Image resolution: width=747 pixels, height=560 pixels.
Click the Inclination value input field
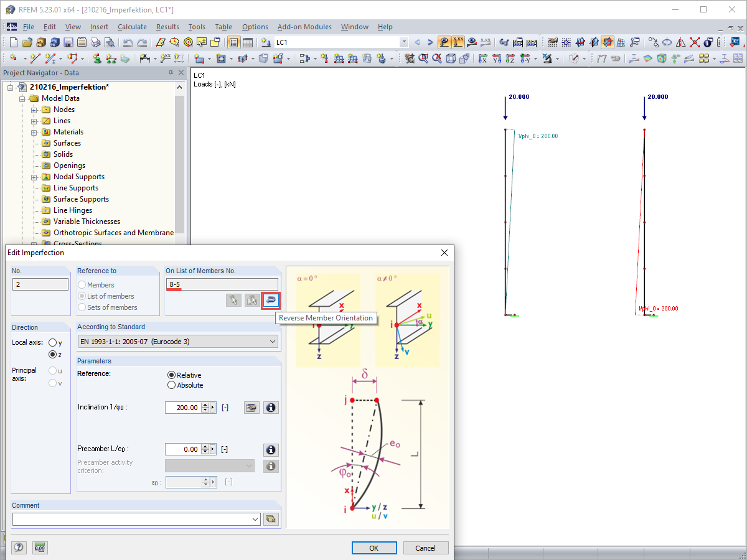click(x=183, y=408)
